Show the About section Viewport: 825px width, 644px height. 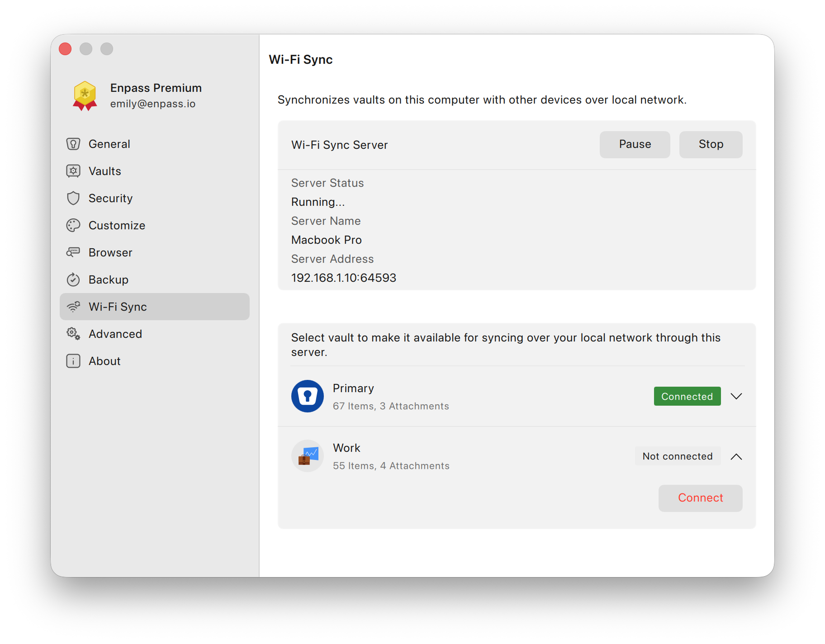(x=155, y=361)
